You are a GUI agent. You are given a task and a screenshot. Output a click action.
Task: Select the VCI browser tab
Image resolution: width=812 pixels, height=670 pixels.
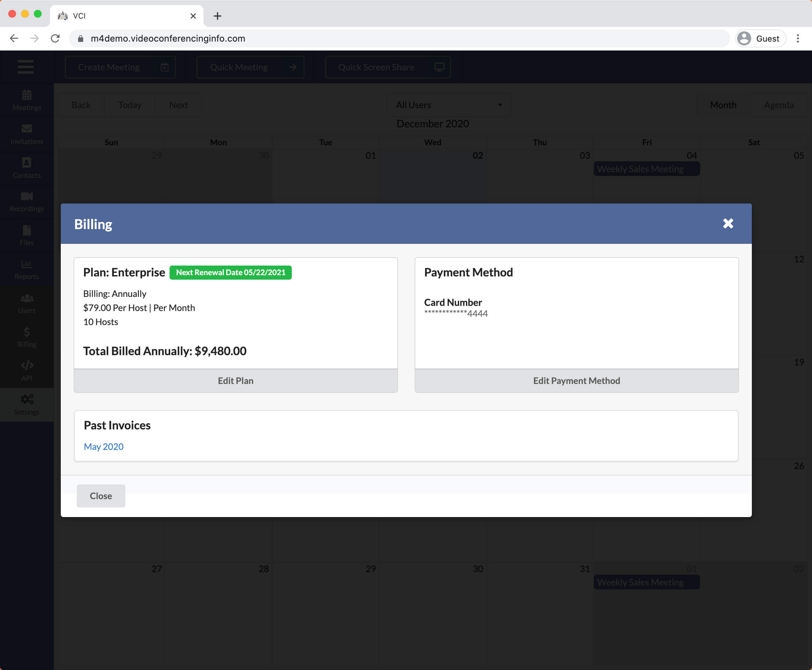[127, 16]
